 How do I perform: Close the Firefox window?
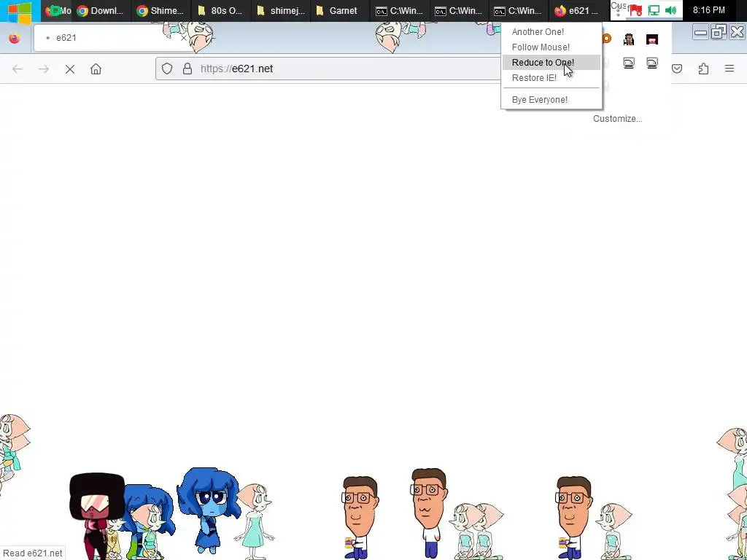click(x=737, y=32)
